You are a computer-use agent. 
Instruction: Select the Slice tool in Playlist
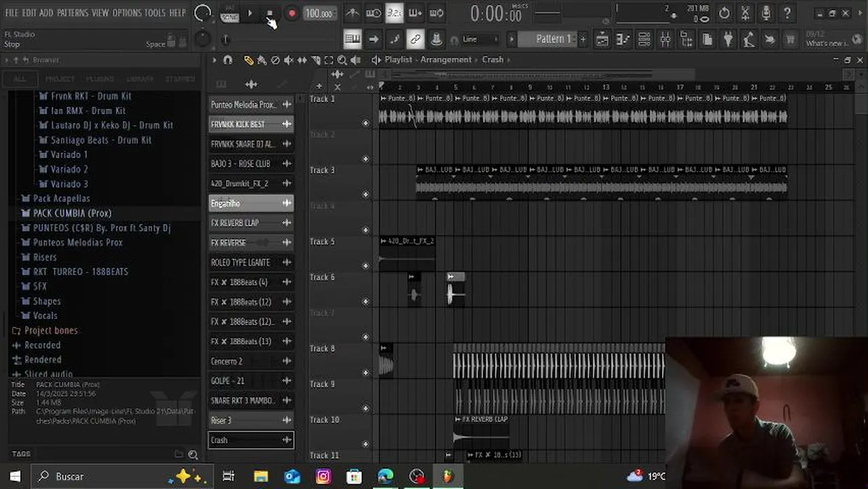point(316,60)
